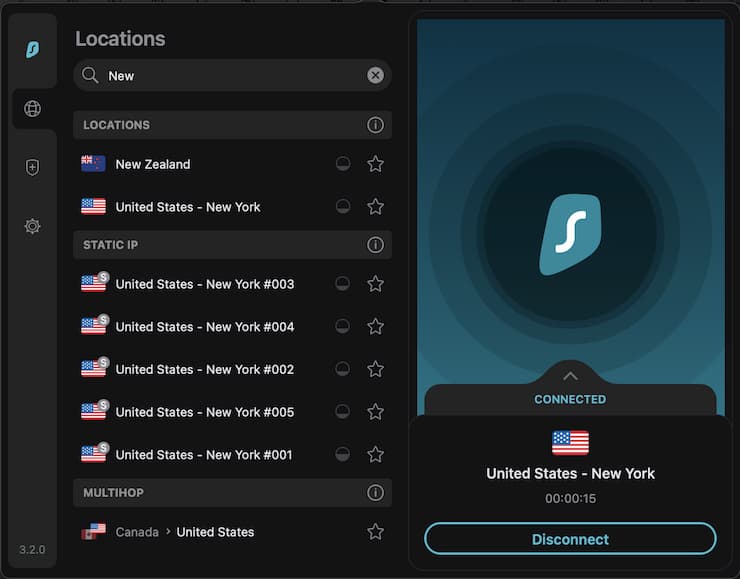Click the Canada-US multihop flag icon
740x579 pixels.
coord(93,531)
